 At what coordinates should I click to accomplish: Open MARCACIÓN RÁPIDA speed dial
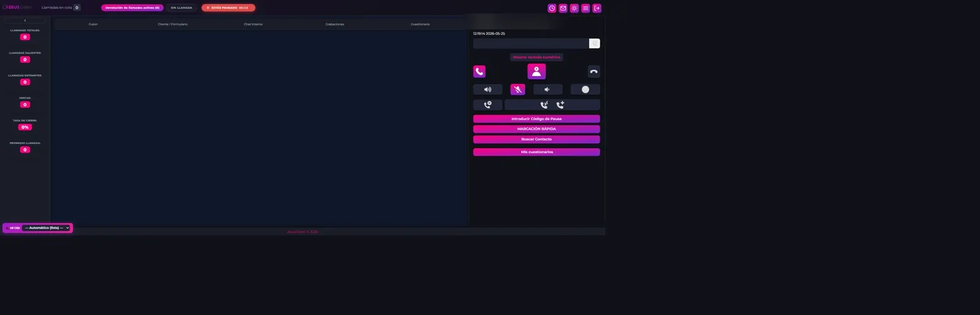tap(537, 129)
